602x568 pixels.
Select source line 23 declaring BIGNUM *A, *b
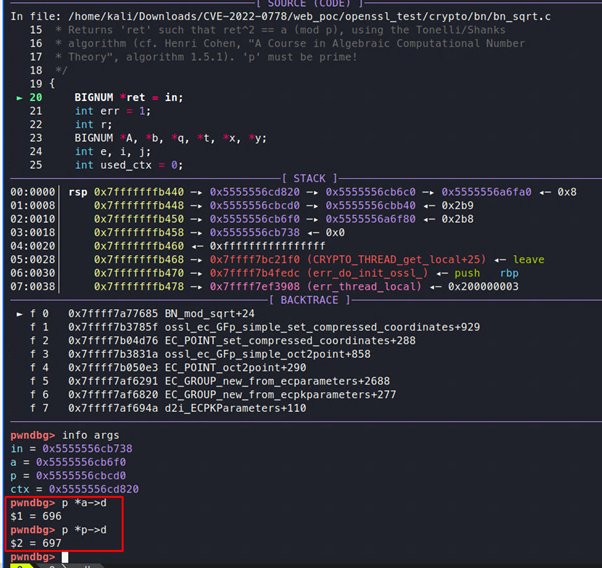tap(170, 138)
